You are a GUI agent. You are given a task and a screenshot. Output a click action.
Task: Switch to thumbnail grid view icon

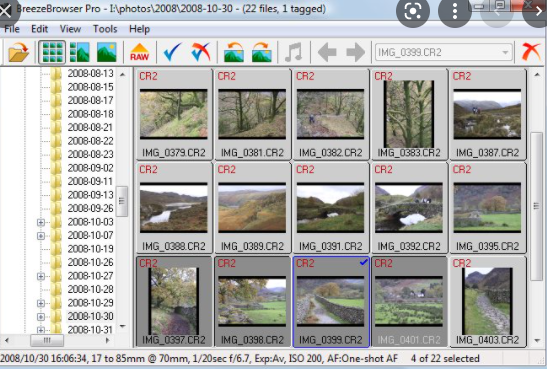click(x=52, y=52)
